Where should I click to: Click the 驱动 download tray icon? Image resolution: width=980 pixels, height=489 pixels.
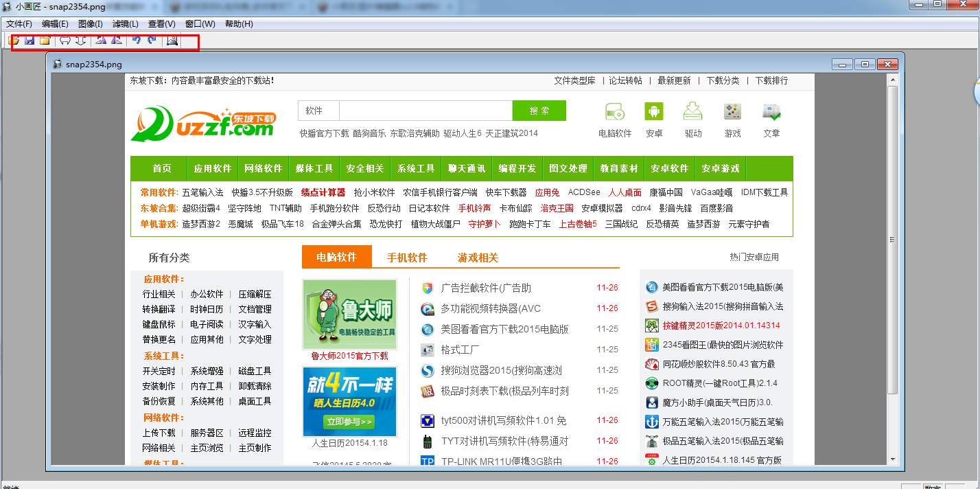[x=692, y=111]
